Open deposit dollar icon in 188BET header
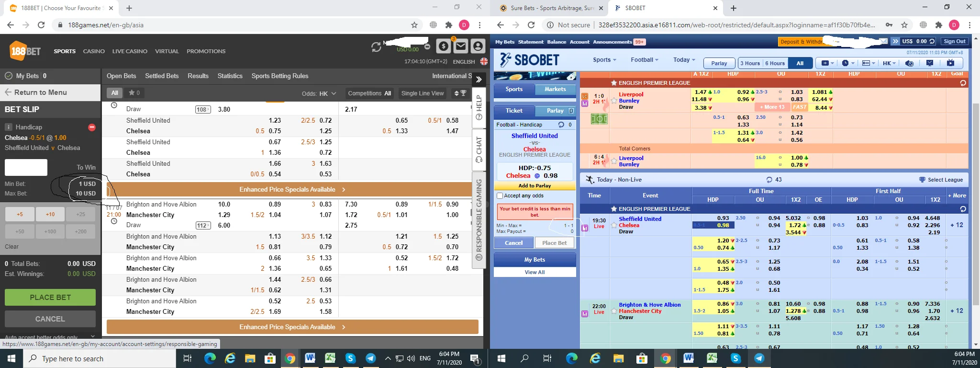Viewport: 980px width, 368px height. pyautogui.click(x=444, y=46)
